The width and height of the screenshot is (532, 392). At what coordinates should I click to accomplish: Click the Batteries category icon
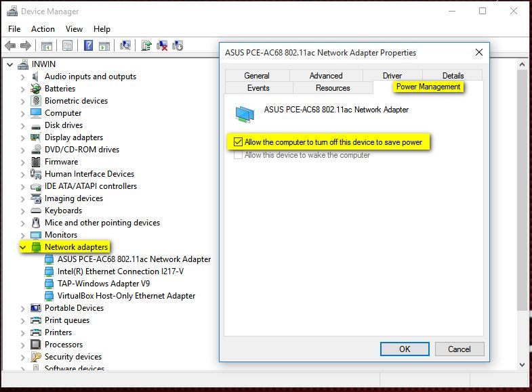click(x=36, y=89)
